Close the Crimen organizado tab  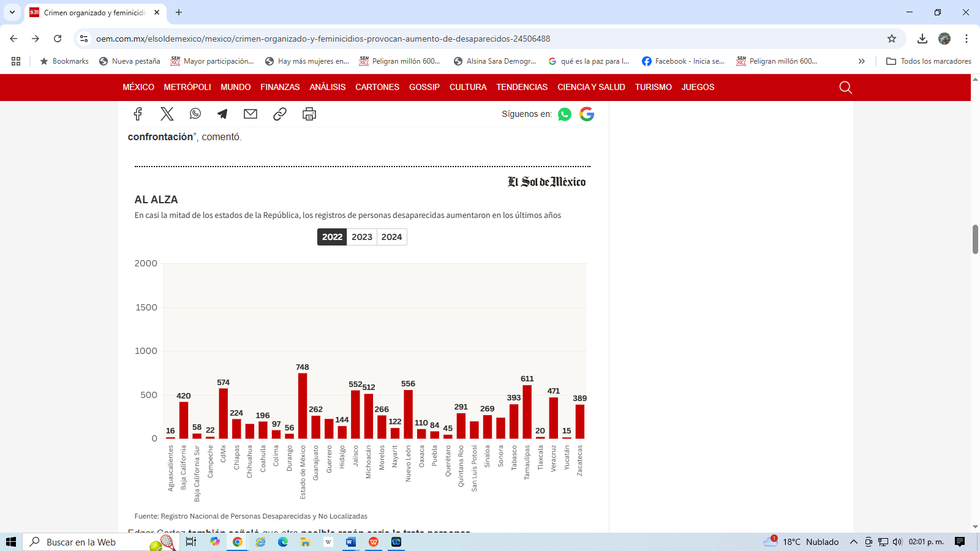[157, 12]
